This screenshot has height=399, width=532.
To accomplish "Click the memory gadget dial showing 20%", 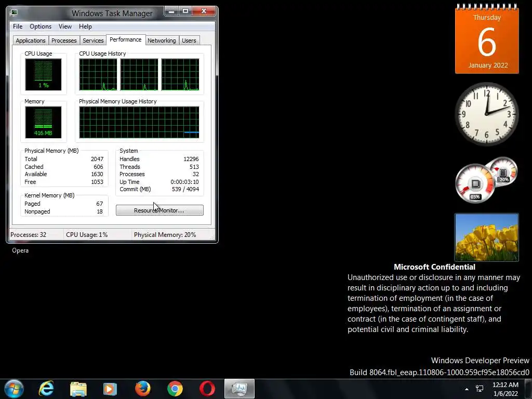I will 503,171.
